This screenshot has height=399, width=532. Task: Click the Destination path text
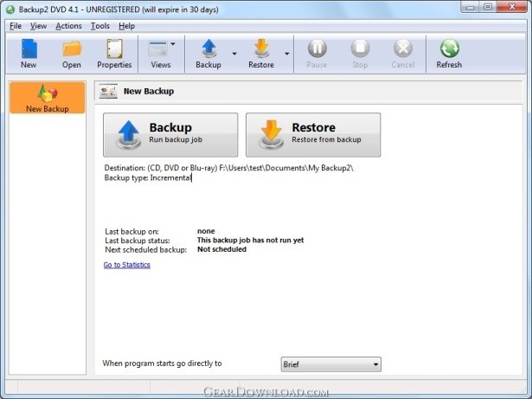click(x=229, y=168)
